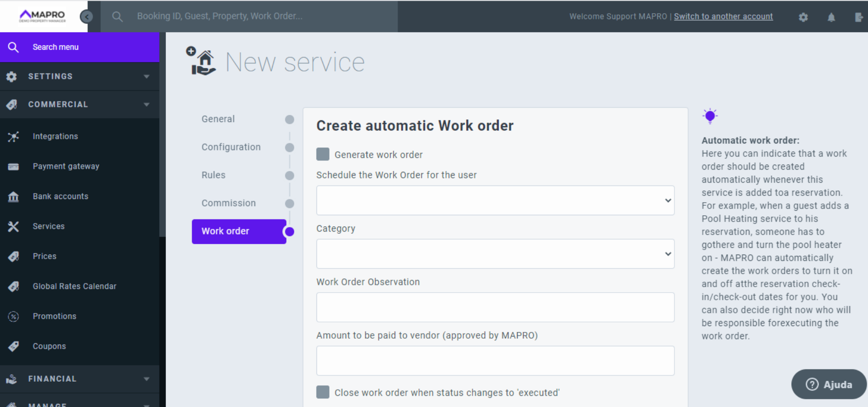Click the search magnifier icon in top bar
Screen dimensions: 868x407
118,17
